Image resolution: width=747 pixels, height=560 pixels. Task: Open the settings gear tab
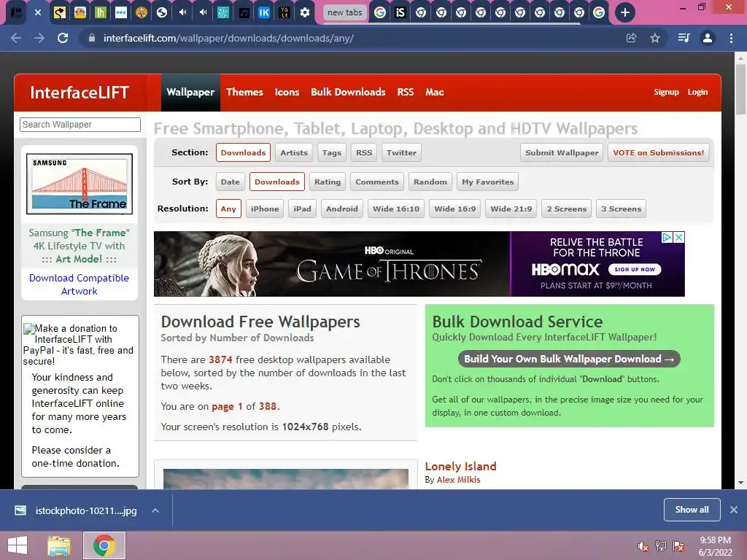(305, 12)
